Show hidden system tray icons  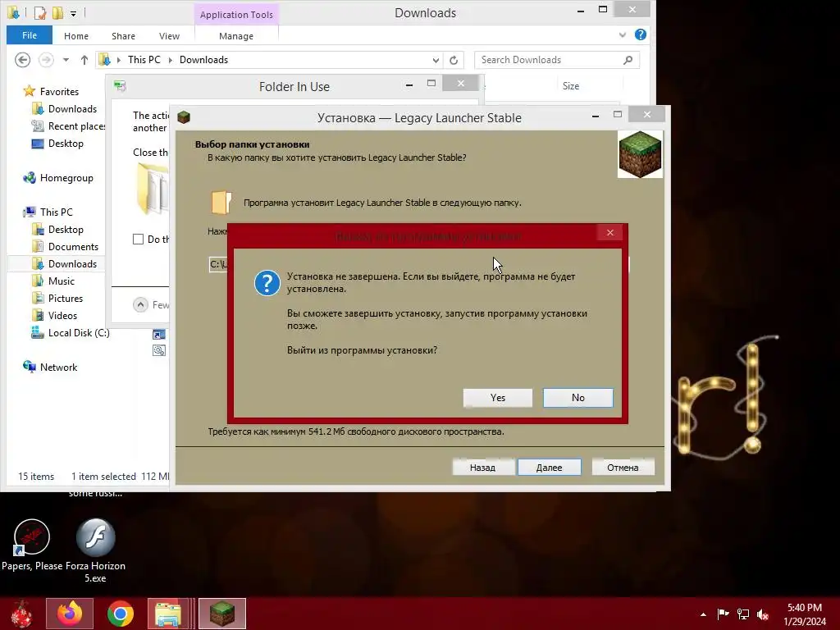pos(703,614)
